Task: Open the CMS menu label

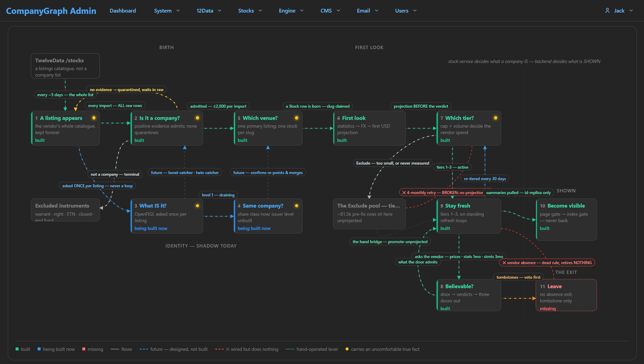Action: pyautogui.click(x=326, y=11)
